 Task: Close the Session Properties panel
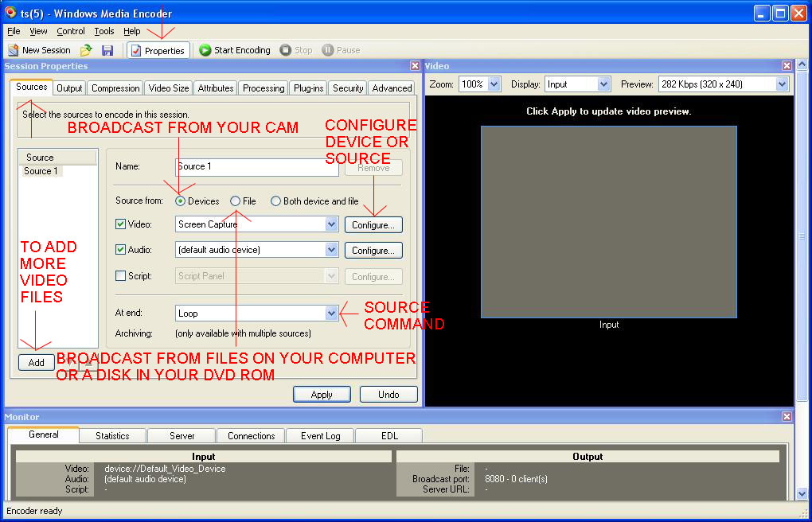coord(415,66)
